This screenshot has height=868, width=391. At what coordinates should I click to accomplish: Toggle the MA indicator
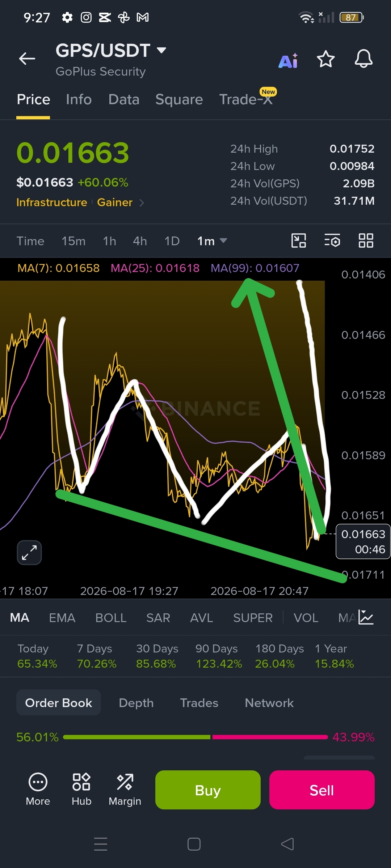20,618
